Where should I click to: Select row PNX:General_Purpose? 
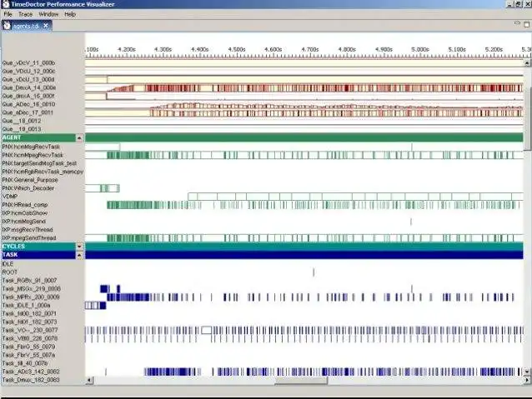pyautogui.click(x=30, y=180)
